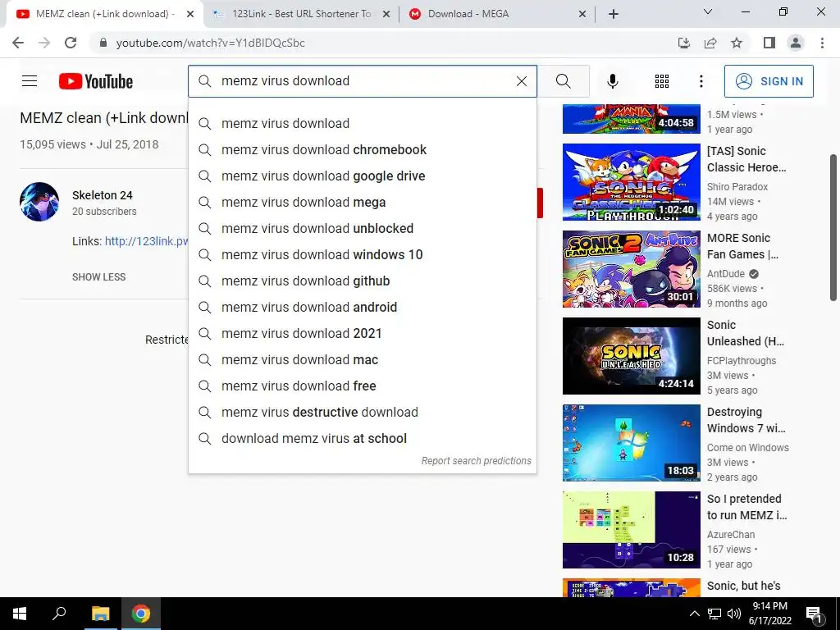
Task: Choose suggestion 'memz virus destructive download'
Action: [x=362, y=412]
